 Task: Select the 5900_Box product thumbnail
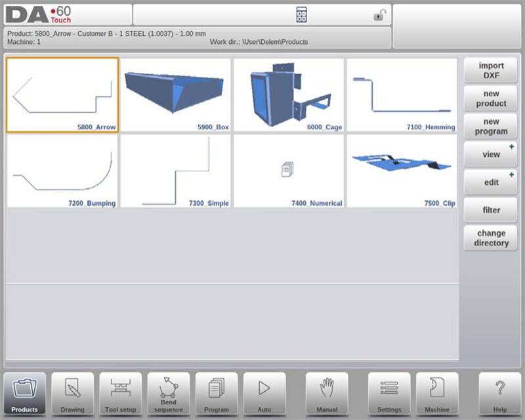176,94
